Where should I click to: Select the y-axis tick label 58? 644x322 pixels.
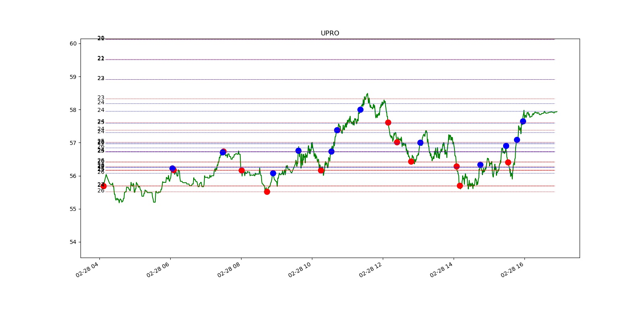(x=73, y=109)
